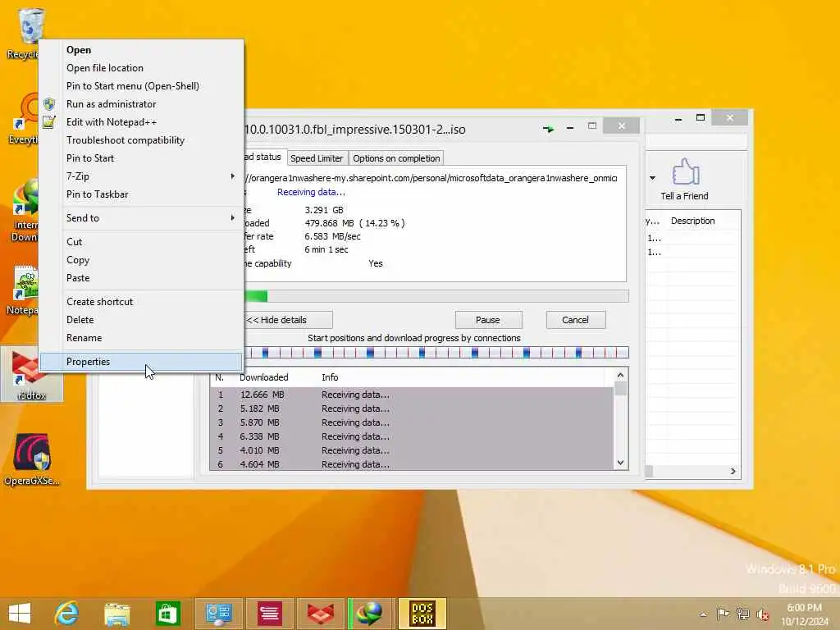The width and height of the screenshot is (840, 630).
Task: Open File Explorer from the taskbar
Action: (117, 613)
